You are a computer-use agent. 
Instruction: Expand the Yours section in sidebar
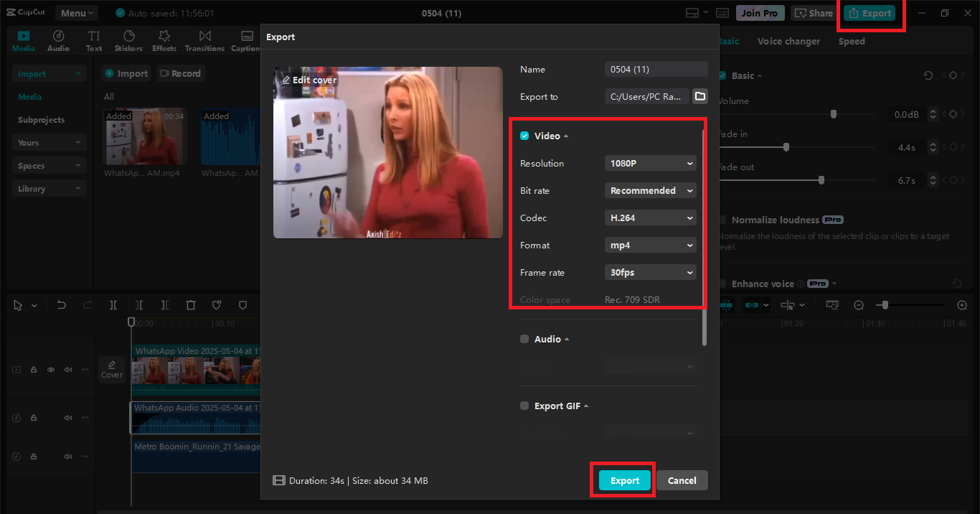pos(49,143)
